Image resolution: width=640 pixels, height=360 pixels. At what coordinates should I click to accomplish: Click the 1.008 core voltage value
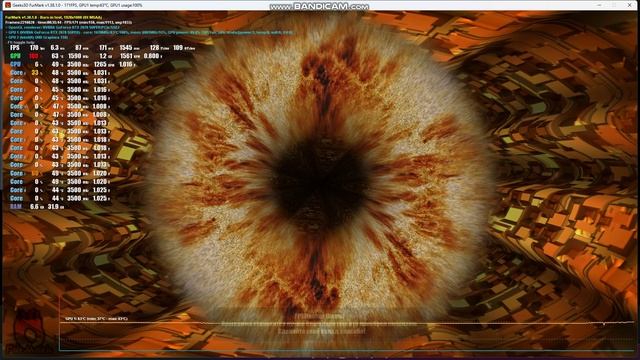(100, 106)
